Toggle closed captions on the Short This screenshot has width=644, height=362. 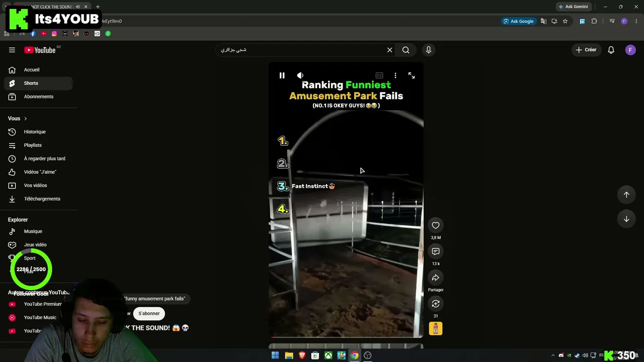pyautogui.click(x=379, y=75)
